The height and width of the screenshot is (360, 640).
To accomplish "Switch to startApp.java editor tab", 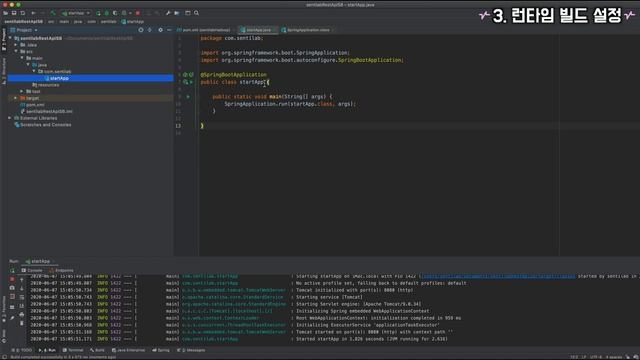I will pyautogui.click(x=258, y=30).
